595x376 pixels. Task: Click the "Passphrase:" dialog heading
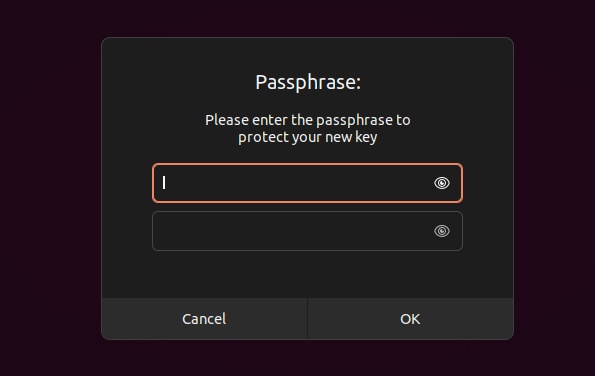(308, 82)
